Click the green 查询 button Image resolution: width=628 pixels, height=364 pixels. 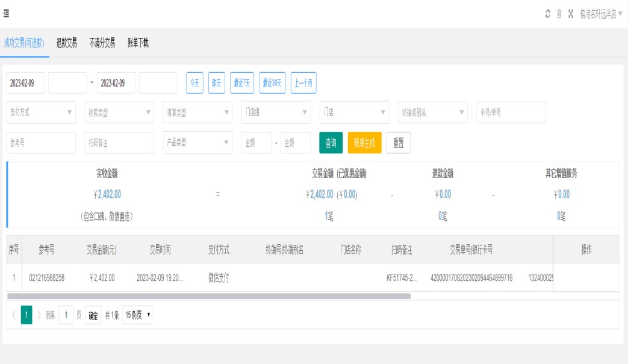tap(331, 143)
